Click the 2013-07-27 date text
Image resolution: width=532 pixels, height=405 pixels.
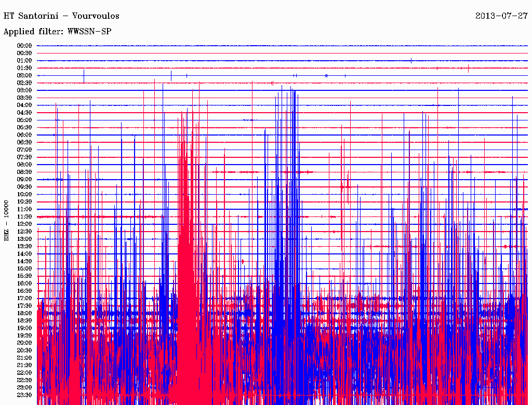coord(501,16)
